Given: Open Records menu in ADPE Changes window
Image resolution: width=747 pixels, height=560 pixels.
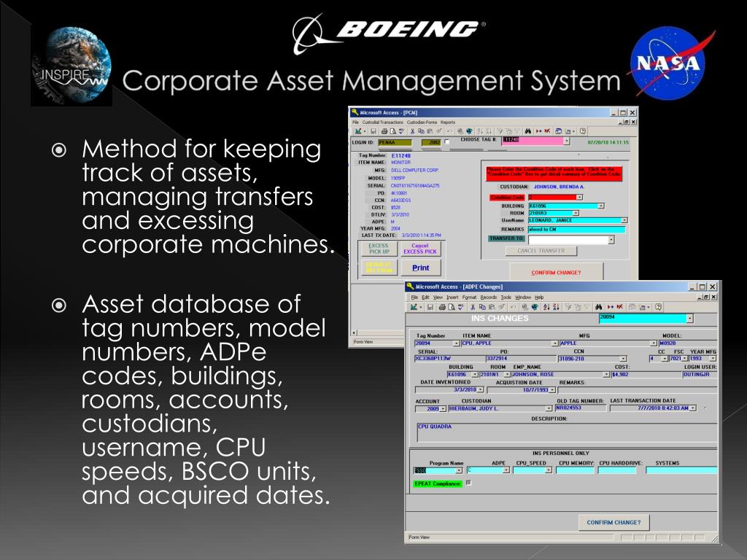Looking at the screenshot, I should 488,297.
